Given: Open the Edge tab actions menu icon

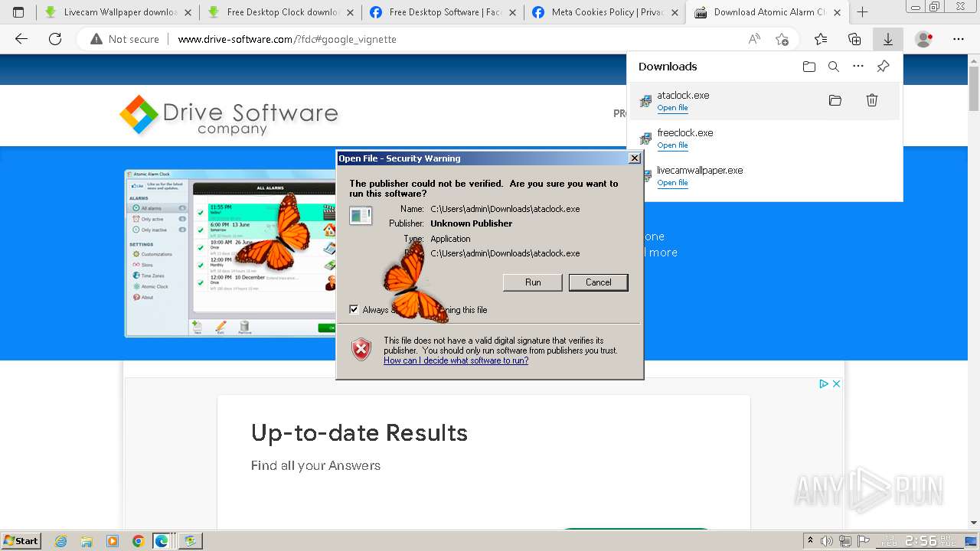Looking at the screenshot, I should tap(18, 12).
